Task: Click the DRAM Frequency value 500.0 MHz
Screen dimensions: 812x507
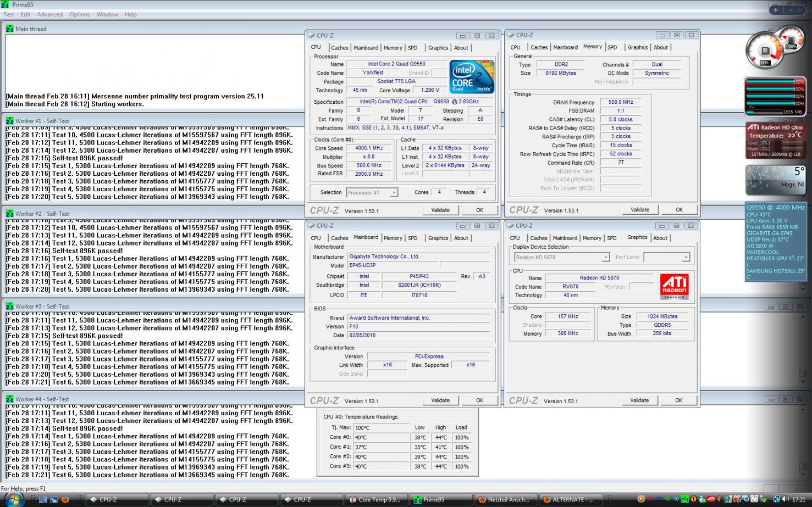Action: coord(621,102)
